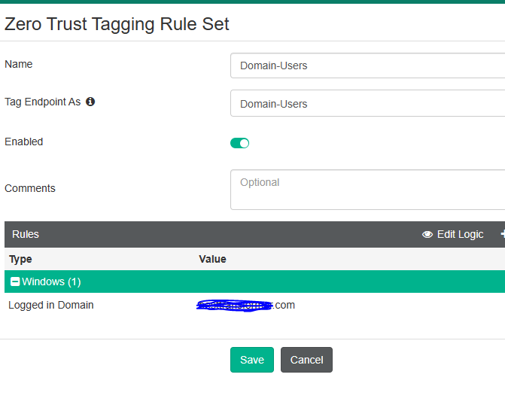Focus the Tag Endpoint As text field

(x=367, y=104)
